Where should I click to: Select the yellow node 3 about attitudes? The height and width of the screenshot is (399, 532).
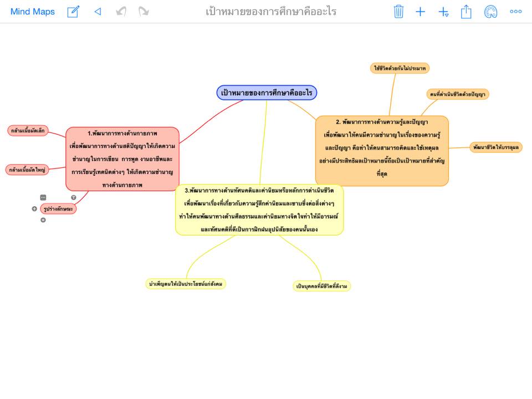coord(259,209)
